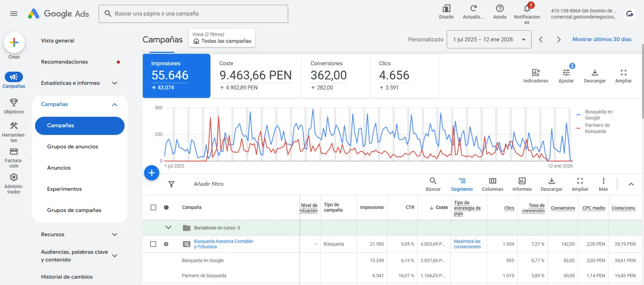The width and height of the screenshot is (644, 285).
Task: Open Grupos de anuncios menu item
Action: pos(73,147)
